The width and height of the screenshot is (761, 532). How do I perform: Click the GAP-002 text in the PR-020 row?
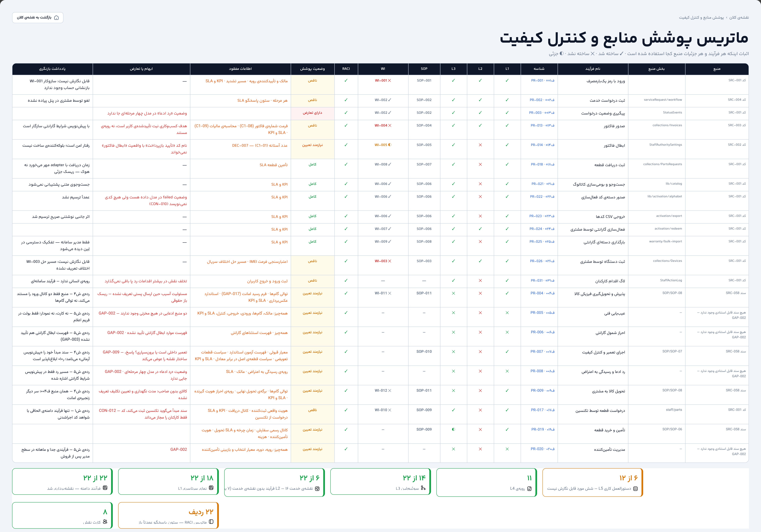pyautogui.click(x=179, y=450)
